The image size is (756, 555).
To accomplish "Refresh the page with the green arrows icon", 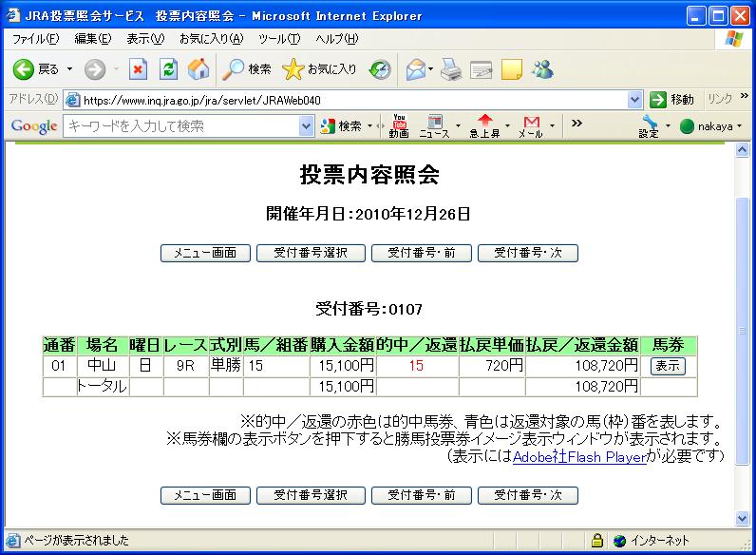I will point(168,69).
